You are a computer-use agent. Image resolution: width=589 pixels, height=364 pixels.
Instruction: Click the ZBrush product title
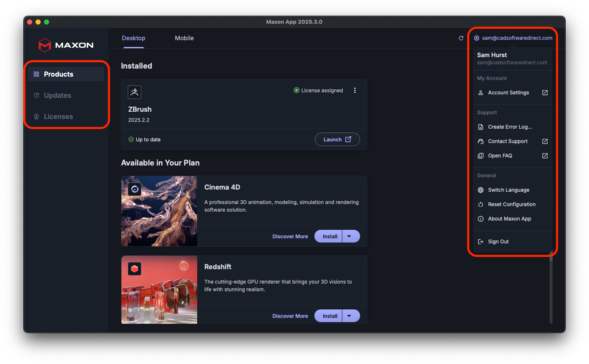click(x=140, y=109)
